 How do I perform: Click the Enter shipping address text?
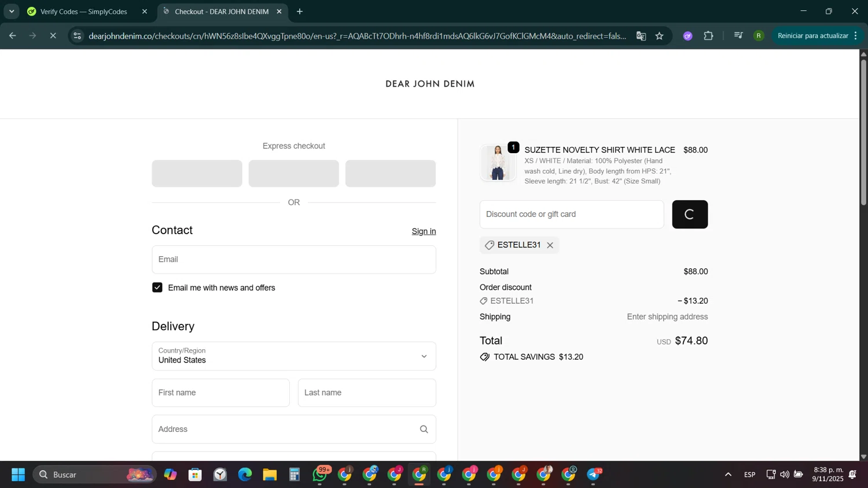[x=667, y=317]
